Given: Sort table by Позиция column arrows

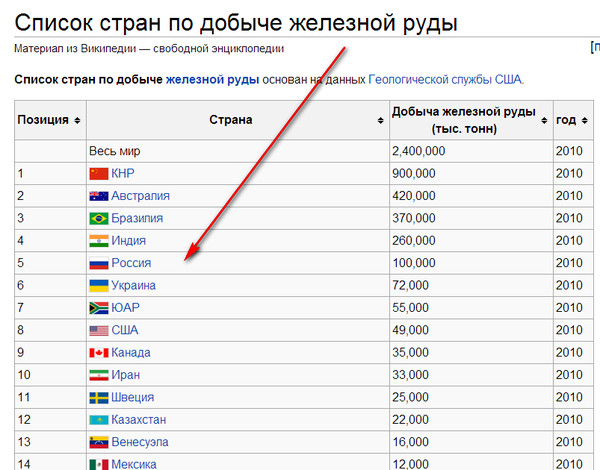Looking at the screenshot, I should (77, 121).
